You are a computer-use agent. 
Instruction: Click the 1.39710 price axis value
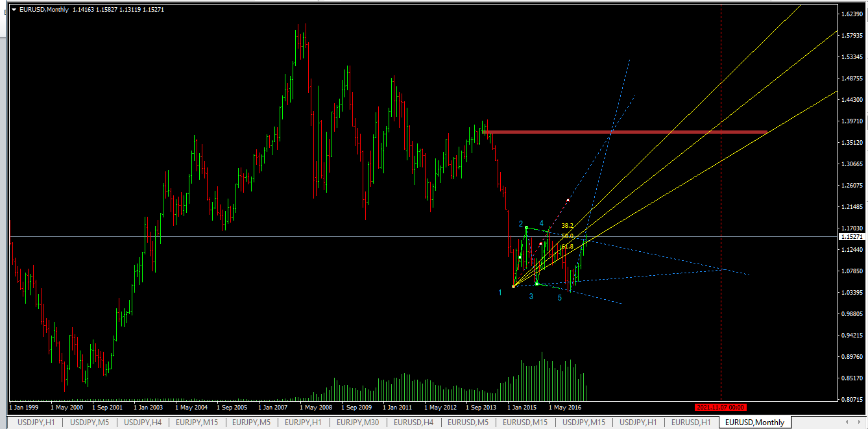(x=852, y=121)
